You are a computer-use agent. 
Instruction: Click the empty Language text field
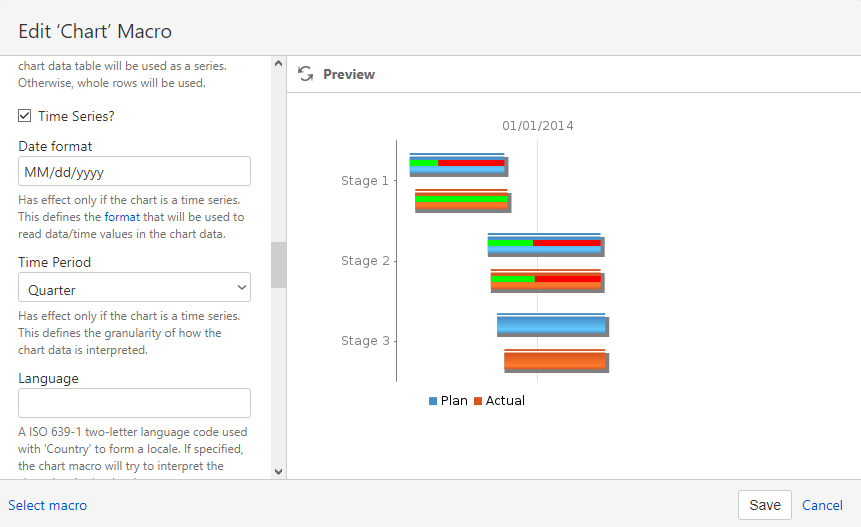[135, 403]
